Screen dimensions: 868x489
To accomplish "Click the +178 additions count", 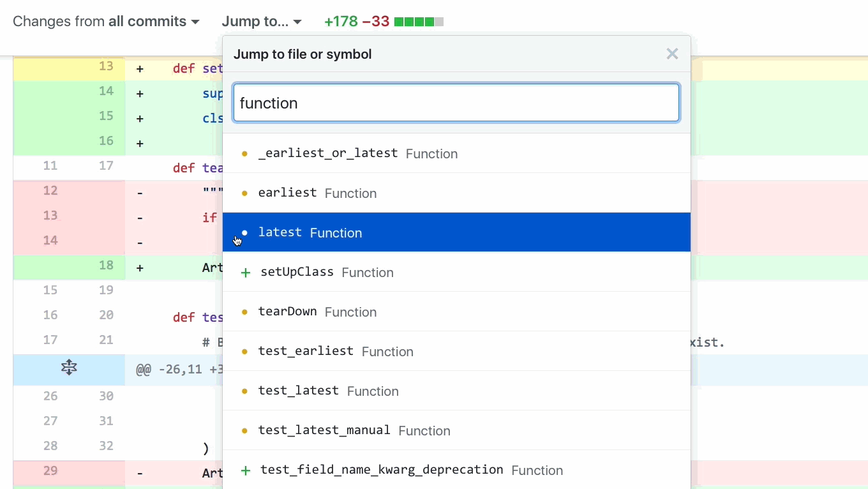I will point(341,22).
